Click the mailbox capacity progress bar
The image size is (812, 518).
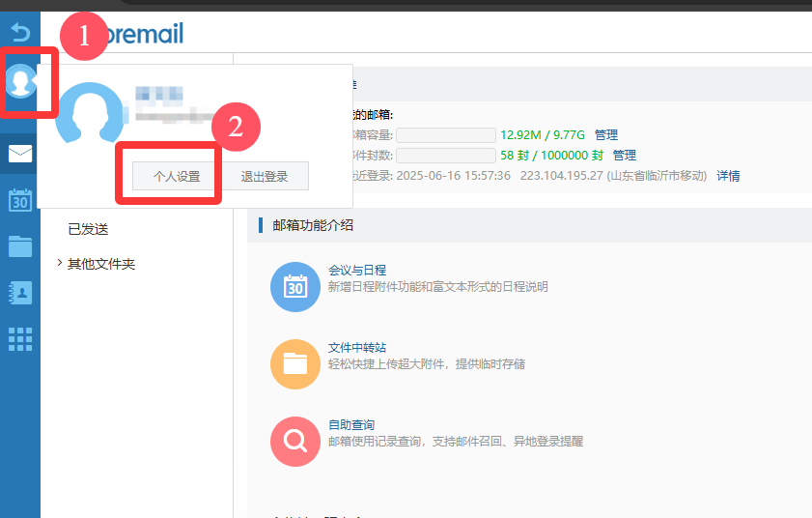[x=445, y=135]
